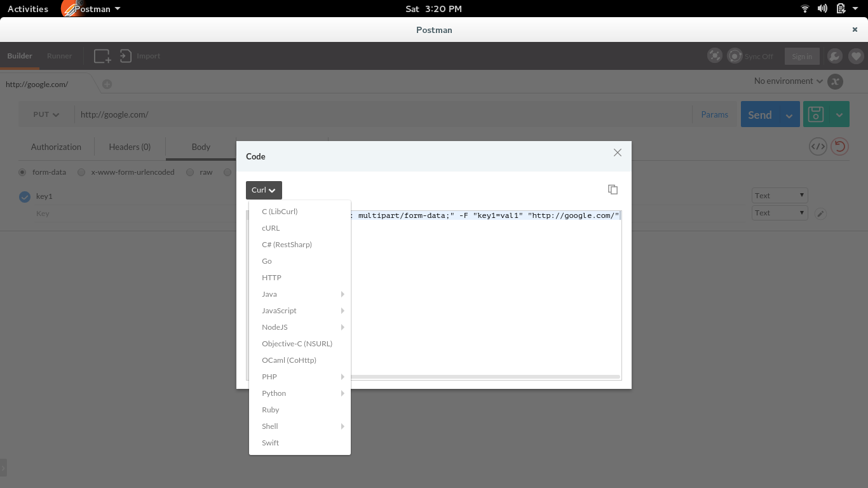The image size is (868, 488).
Task: Expand the JavaScript submenu
Action: (300, 311)
